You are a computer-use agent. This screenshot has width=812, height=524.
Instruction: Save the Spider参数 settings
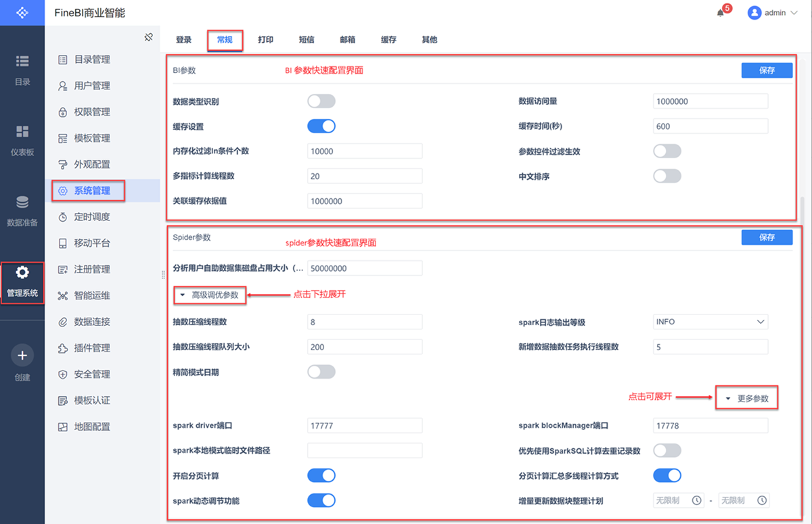tap(767, 237)
